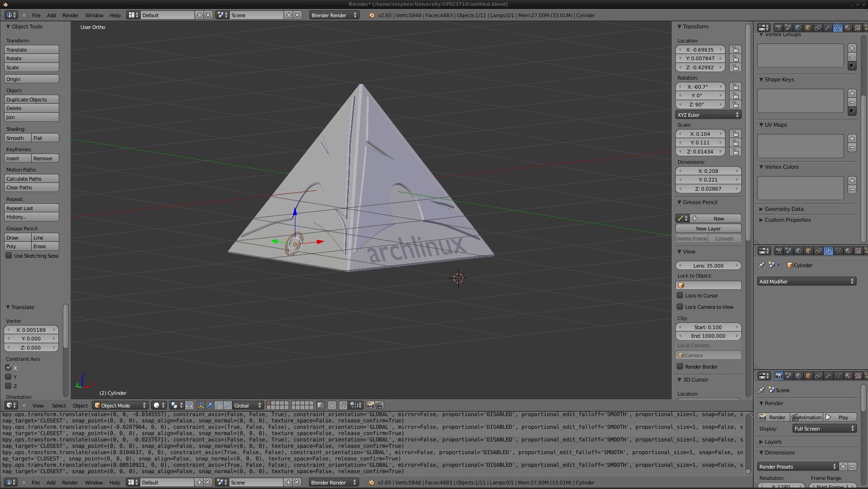Adjust the Lens 35.000 slider field

tap(708, 266)
